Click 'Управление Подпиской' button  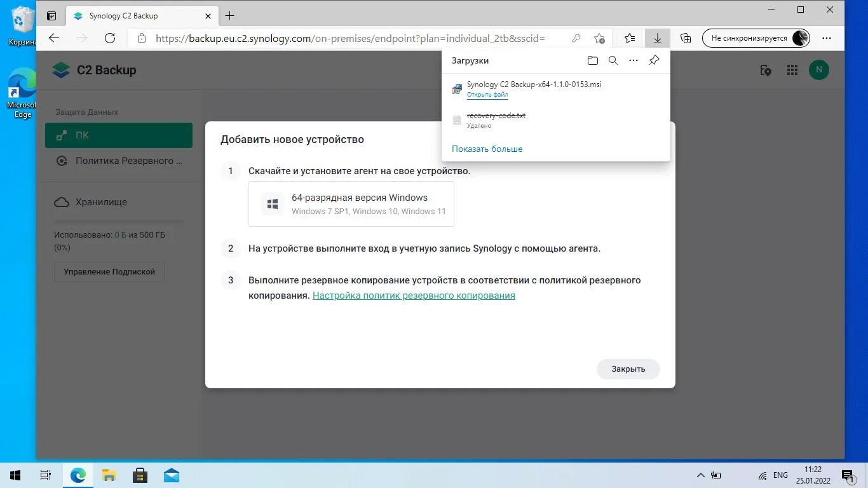tap(109, 271)
